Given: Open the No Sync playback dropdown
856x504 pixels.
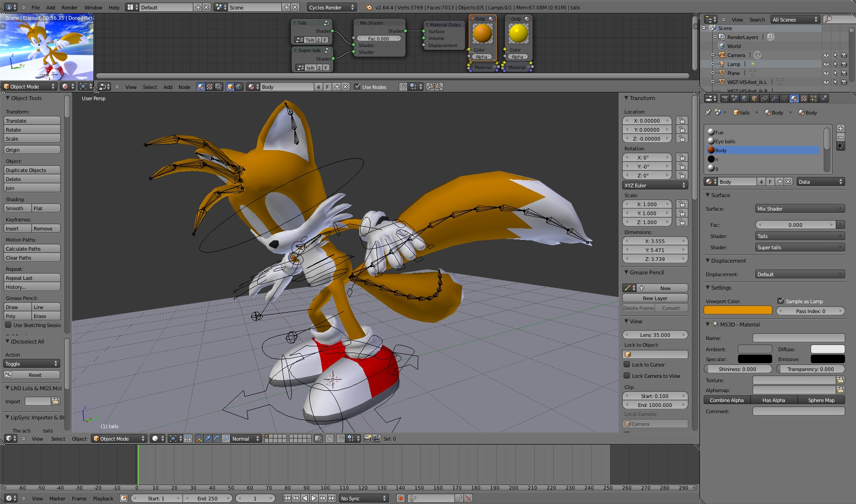Looking at the screenshot, I should [364, 498].
